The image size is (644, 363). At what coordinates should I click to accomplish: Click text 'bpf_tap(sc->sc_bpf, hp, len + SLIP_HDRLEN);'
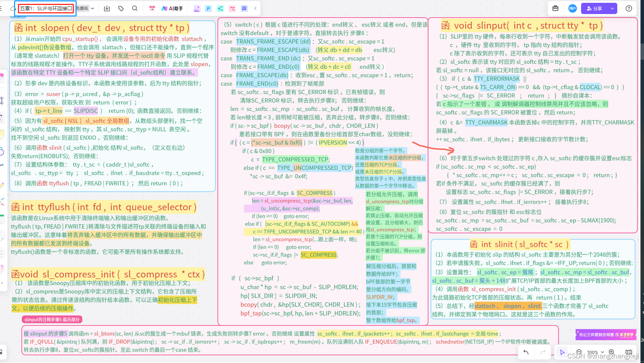click(x=301, y=313)
